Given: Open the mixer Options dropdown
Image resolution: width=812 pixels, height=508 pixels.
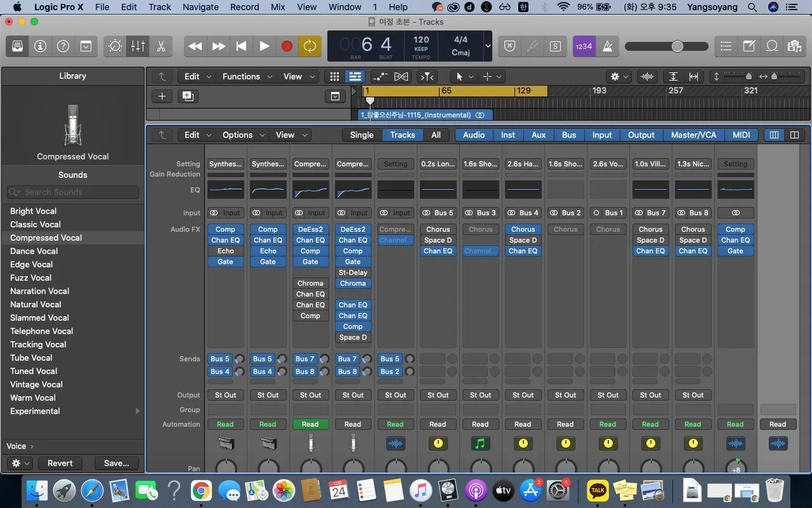Looking at the screenshot, I should coord(244,135).
